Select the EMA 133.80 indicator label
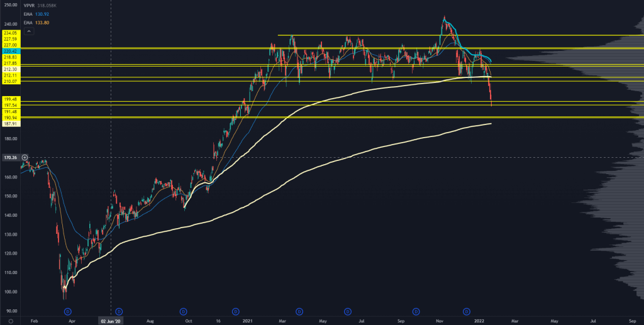The image size is (644, 325). click(36, 22)
